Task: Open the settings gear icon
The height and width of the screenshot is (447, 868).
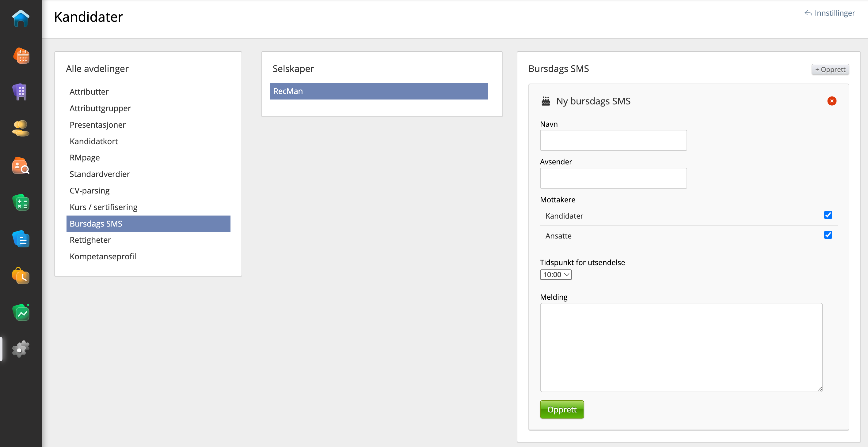Action: 21,349
